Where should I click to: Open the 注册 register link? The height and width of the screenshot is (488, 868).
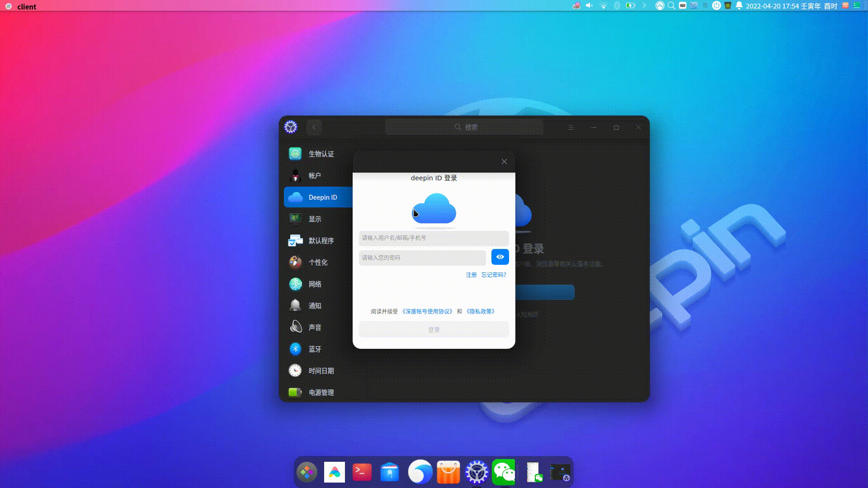(x=471, y=275)
